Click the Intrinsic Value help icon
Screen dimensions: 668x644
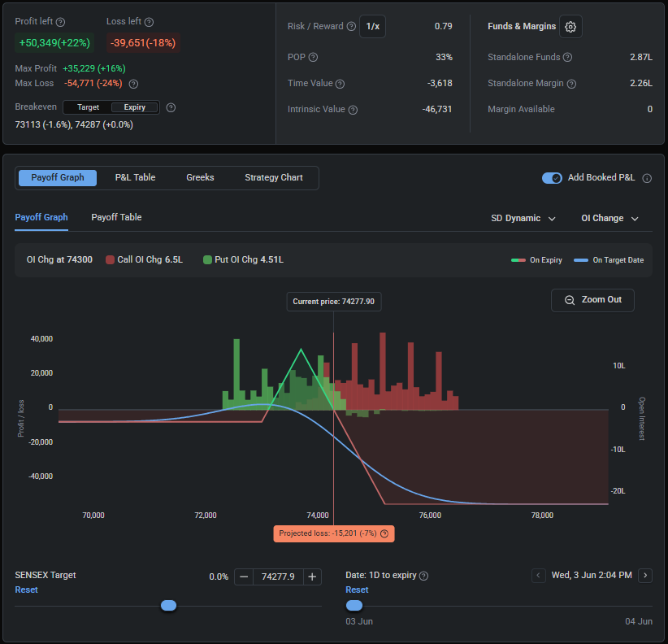pyautogui.click(x=353, y=110)
